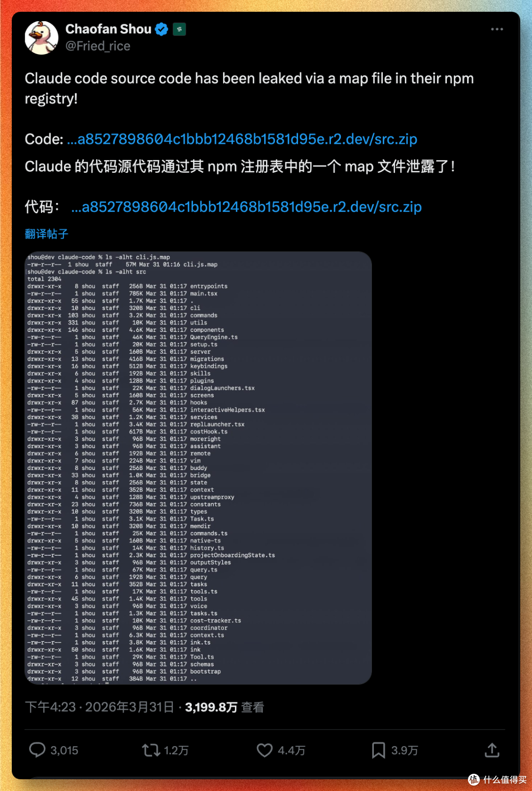532x791 pixels.
Task: Click the 下午4:23 · 2026年3月31日 timestamp
Action: pos(100,707)
